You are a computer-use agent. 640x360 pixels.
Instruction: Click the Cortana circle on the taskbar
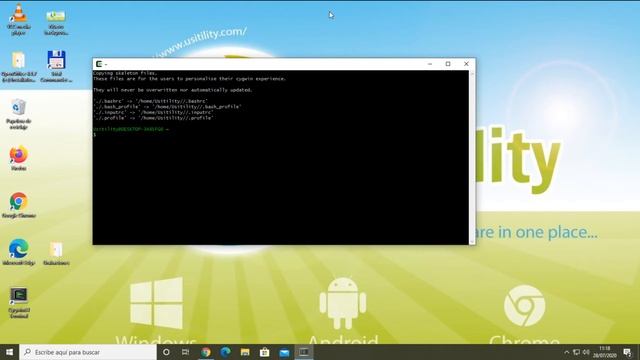click(166, 352)
